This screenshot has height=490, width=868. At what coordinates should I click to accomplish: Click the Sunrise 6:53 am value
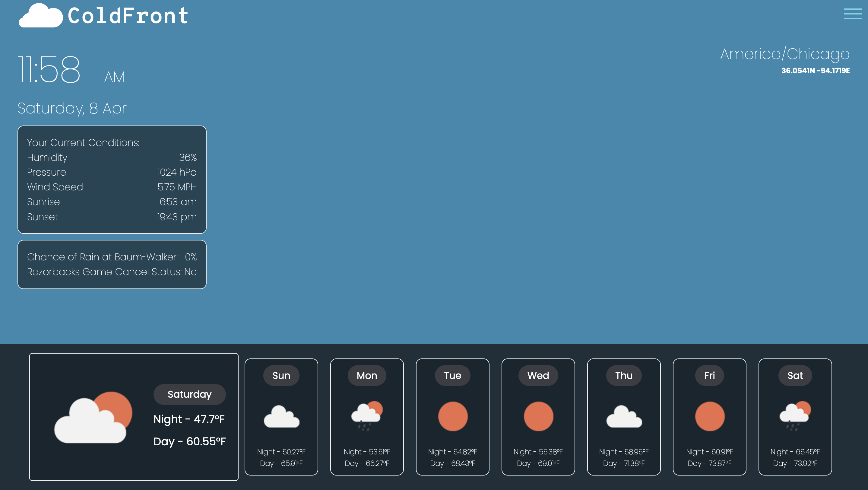178,202
